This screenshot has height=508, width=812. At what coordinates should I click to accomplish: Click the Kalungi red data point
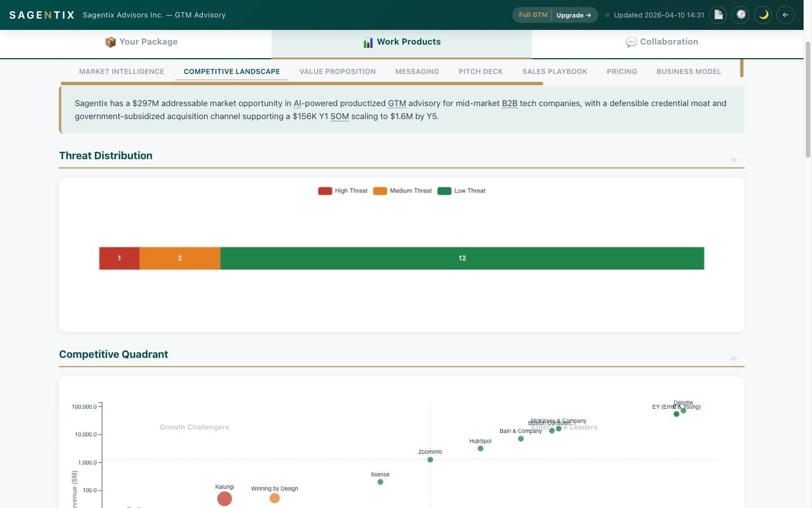[224, 499]
